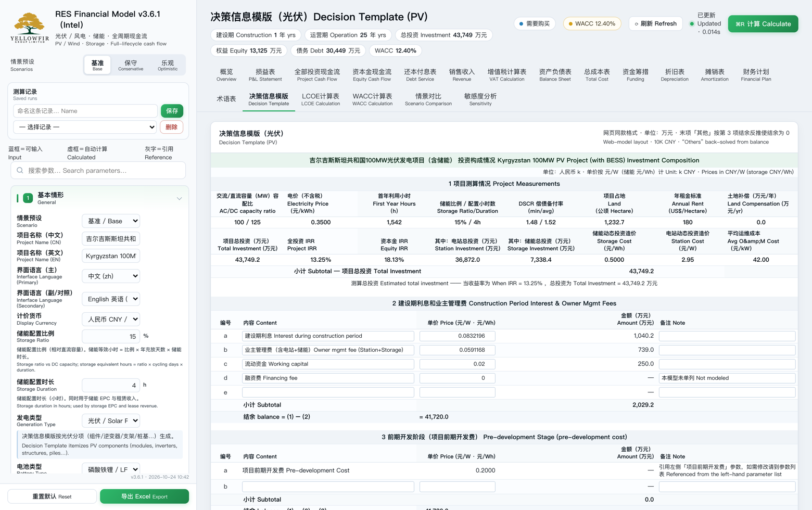The height and width of the screenshot is (510, 812).
Task: Click the Project Name (CN) input field
Action: (x=111, y=239)
